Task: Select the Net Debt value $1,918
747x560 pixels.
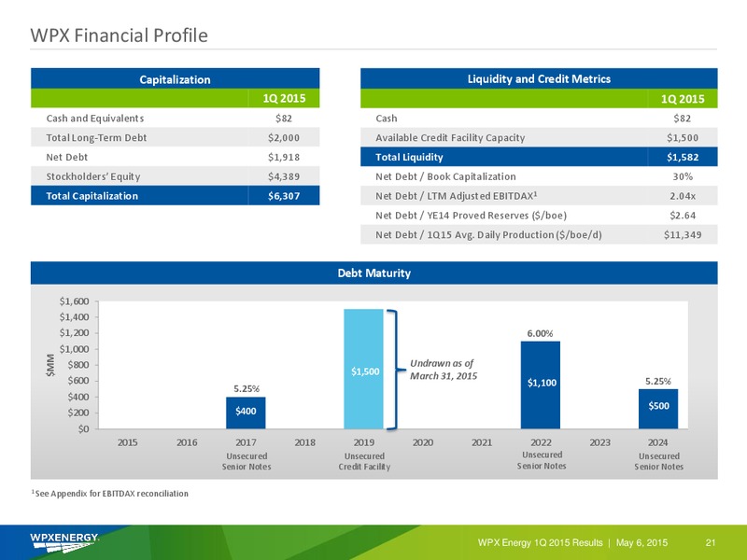Action: pyautogui.click(x=284, y=157)
